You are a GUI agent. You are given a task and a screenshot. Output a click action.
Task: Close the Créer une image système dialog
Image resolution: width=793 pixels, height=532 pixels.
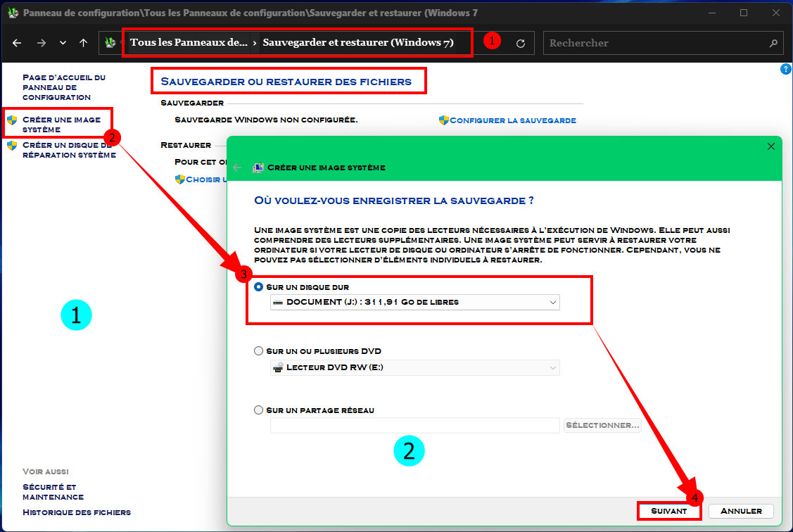coord(770,146)
